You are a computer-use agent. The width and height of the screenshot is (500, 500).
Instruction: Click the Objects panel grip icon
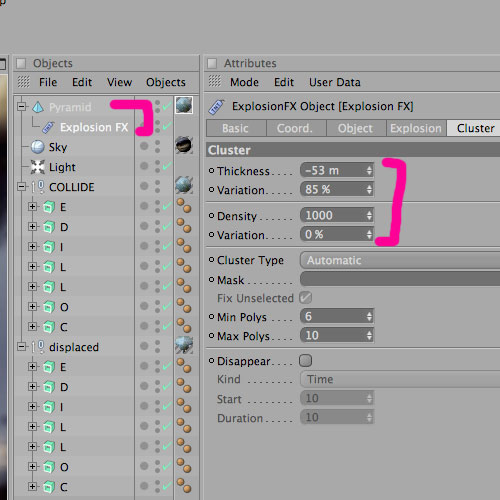tap(23, 82)
